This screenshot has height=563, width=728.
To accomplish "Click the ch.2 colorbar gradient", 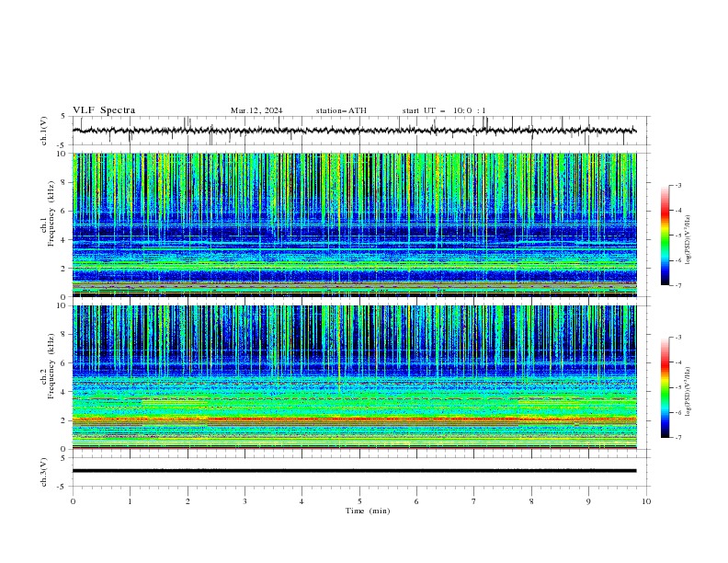I will [x=665, y=387].
